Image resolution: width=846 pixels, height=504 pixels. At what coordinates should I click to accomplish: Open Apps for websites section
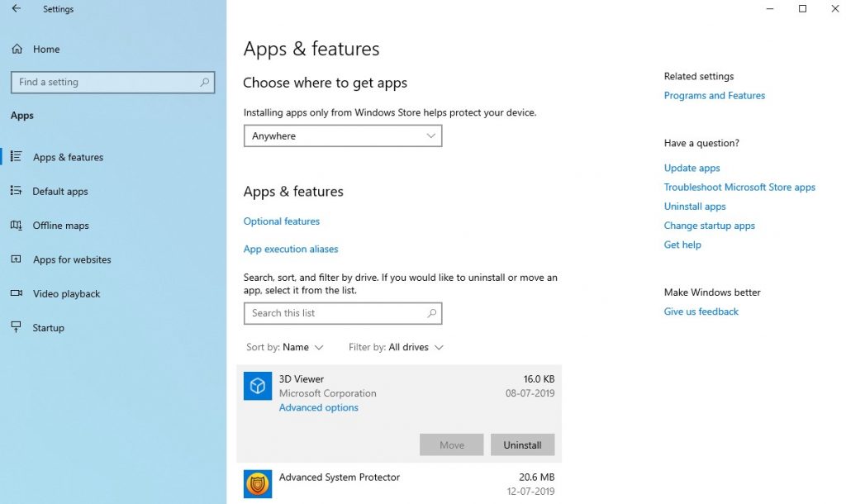coord(72,259)
